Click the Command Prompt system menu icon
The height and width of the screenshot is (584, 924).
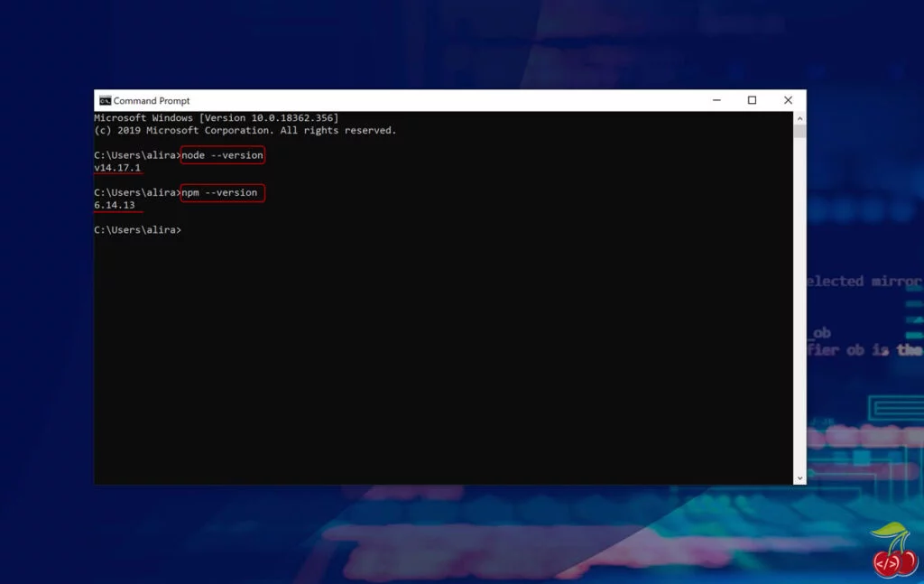click(x=105, y=101)
